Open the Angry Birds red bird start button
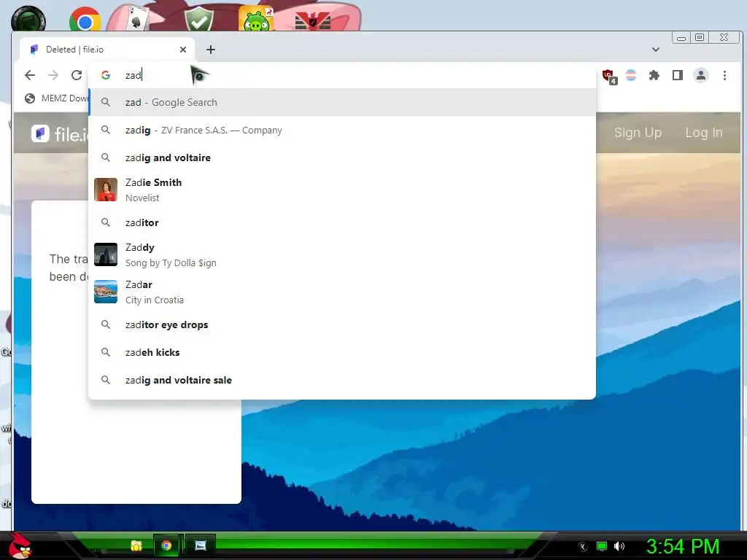This screenshot has height=560, width=747. (x=19, y=545)
